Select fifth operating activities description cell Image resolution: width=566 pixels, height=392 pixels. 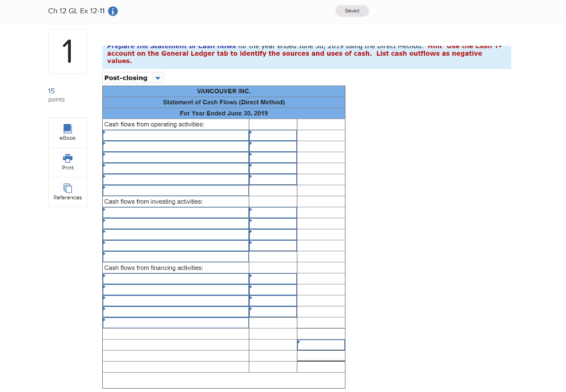coord(176,179)
